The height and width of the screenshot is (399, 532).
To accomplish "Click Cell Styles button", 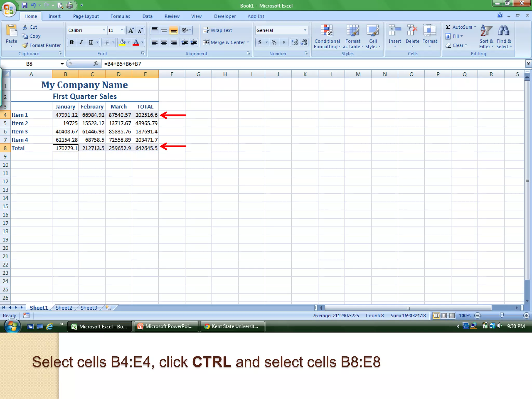I will coord(373,36).
